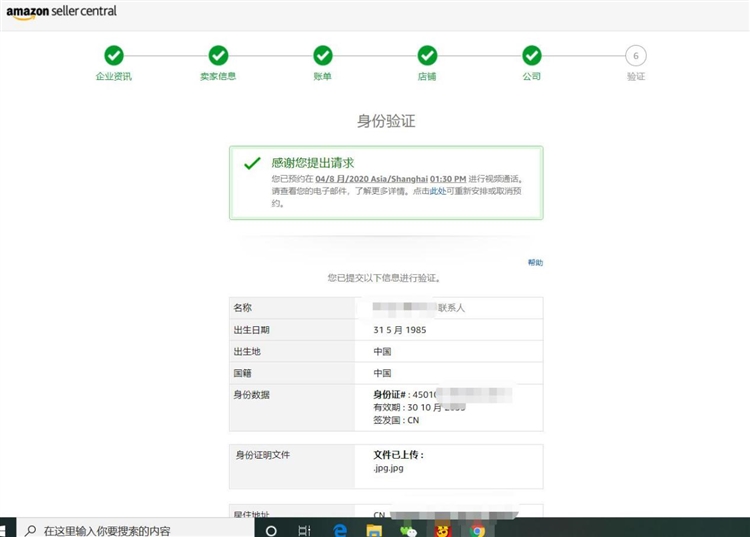Screen dimensions: 750x537
Task: Open File Explorer from the taskbar
Action: (x=374, y=530)
